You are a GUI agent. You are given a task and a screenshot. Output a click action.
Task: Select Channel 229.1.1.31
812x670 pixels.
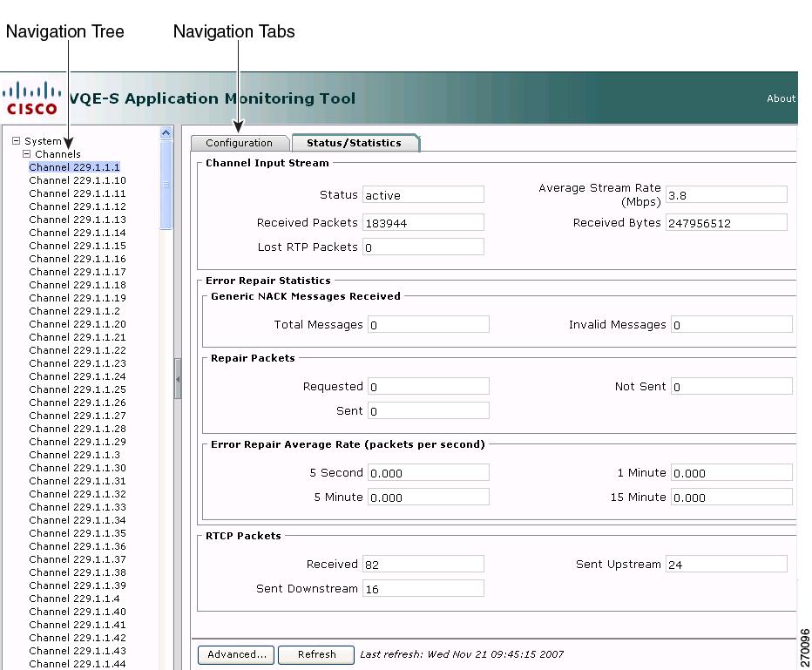(x=78, y=481)
